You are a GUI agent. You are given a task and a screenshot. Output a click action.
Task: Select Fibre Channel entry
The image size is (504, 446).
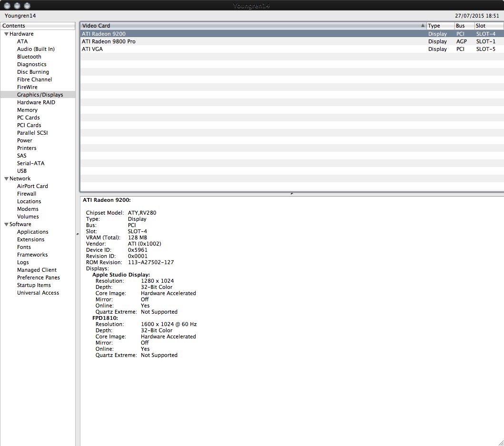(34, 79)
